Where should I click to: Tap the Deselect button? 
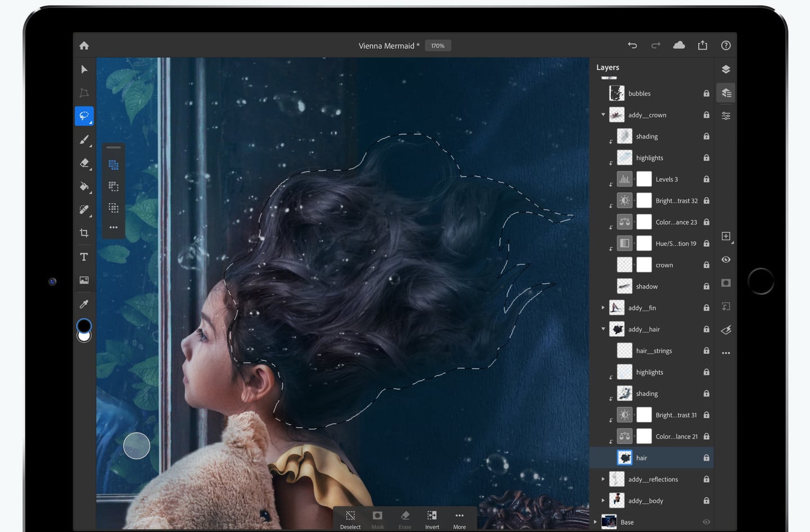(350, 518)
